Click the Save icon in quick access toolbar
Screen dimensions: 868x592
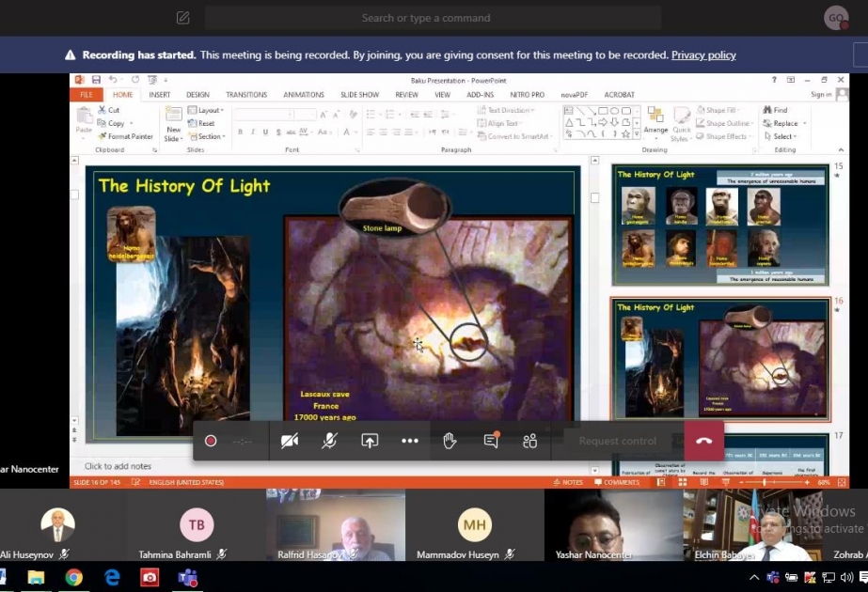pyautogui.click(x=96, y=80)
